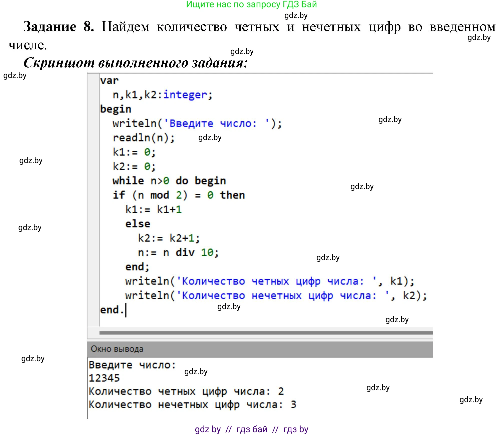Viewport: 504px width, 435px height.
Task: Click the 'integer' type in the declaration
Action: (185, 95)
